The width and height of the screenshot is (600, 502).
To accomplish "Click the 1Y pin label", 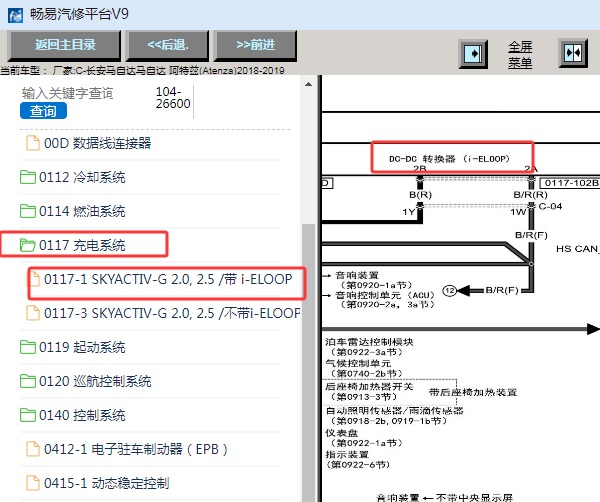I will click(x=409, y=212).
